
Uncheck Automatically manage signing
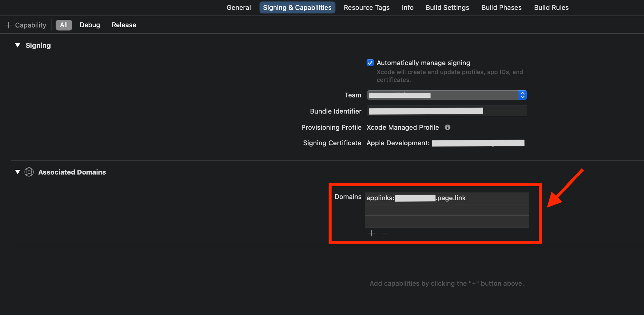[x=370, y=63]
